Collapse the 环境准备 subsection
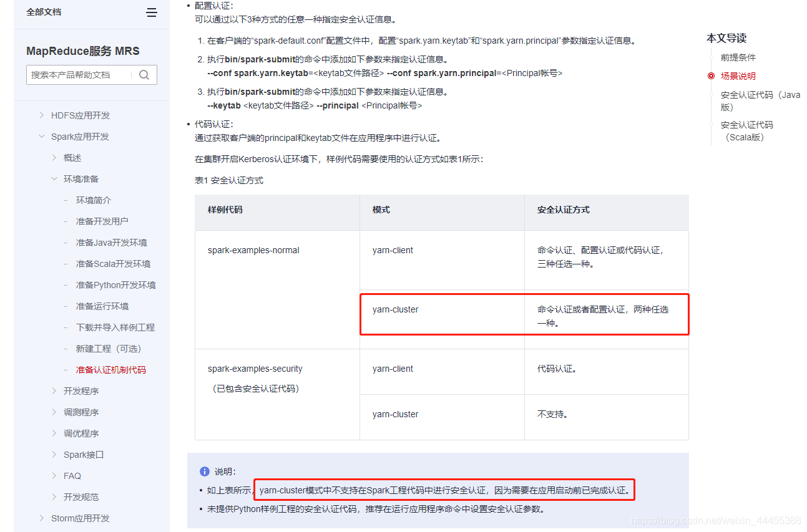The width and height of the screenshot is (807, 532). coord(54,178)
